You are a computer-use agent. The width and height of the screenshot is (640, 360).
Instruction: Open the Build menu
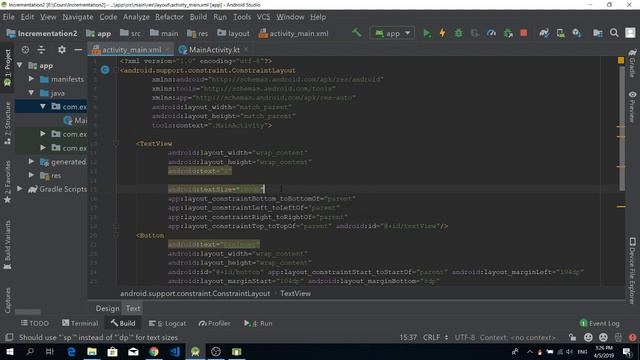[x=198, y=17]
